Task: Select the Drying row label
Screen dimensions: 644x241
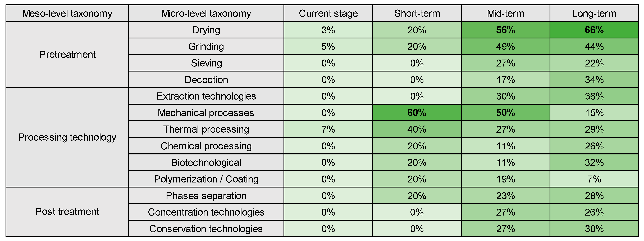Action: [x=206, y=30]
